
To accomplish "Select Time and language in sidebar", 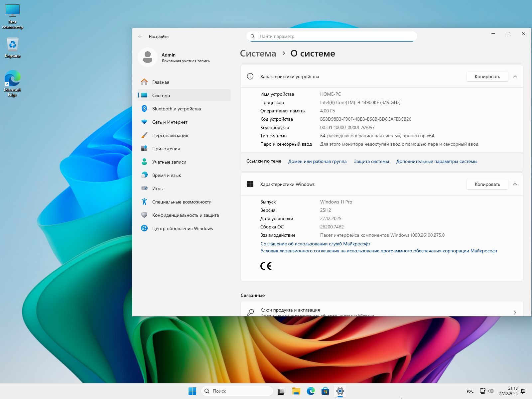I will [167, 175].
